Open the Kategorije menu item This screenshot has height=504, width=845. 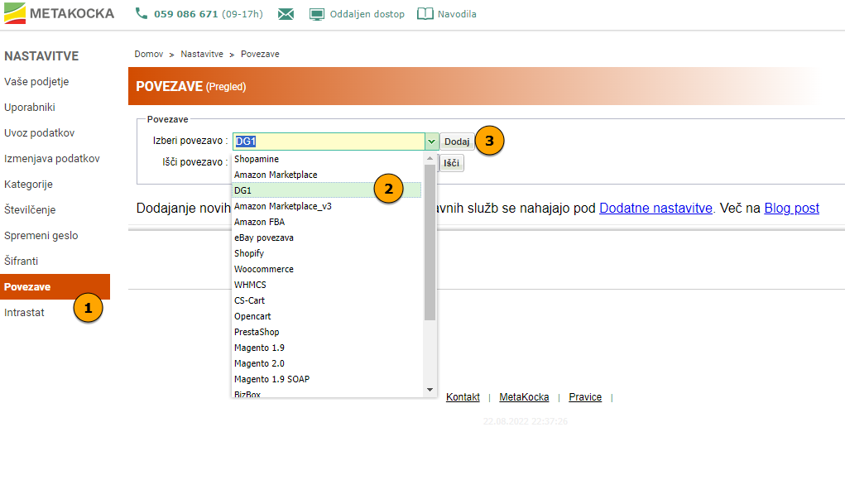click(29, 185)
